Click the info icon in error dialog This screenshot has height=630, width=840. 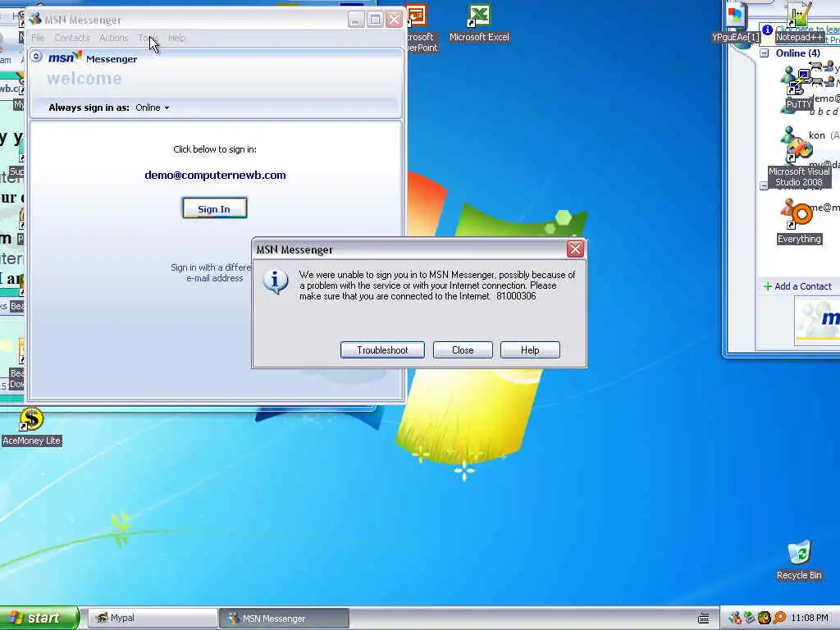tap(276, 282)
